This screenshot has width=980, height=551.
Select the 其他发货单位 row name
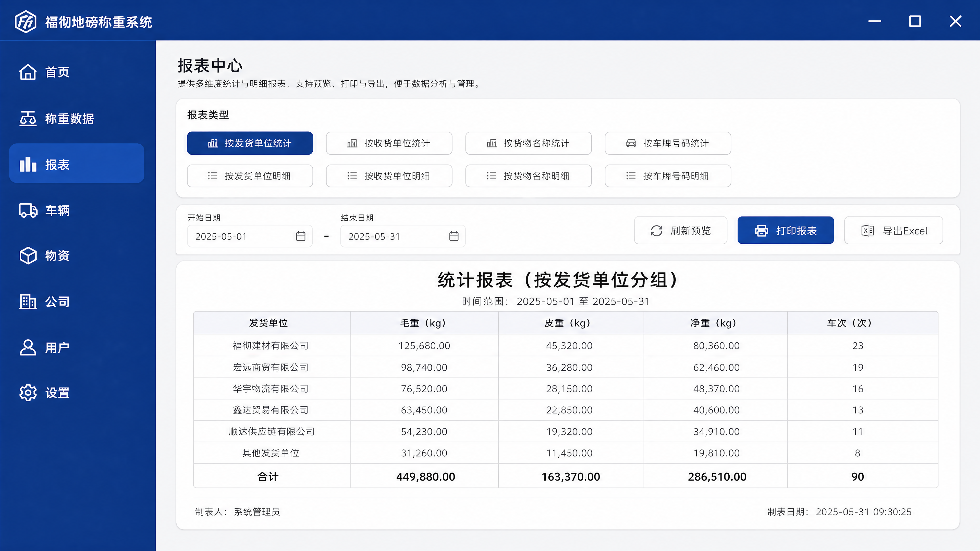pyautogui.click(x=271, y=453)
